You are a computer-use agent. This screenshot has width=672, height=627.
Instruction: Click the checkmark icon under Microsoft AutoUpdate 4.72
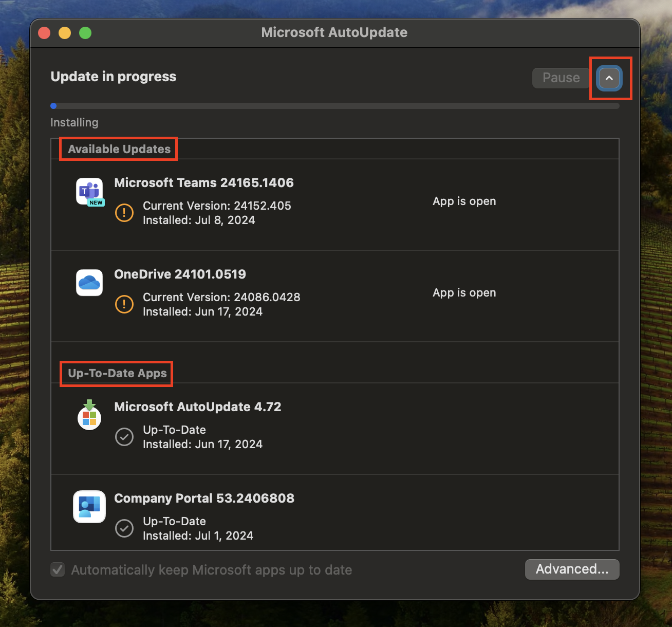click(124, 437)
